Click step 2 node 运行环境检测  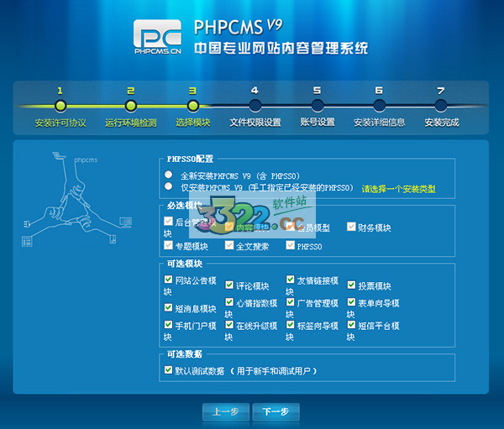(130, 106)
